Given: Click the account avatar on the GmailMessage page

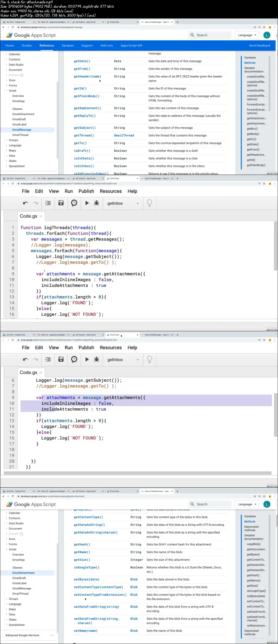Looking at the screenshot, I should pos(267,35).
